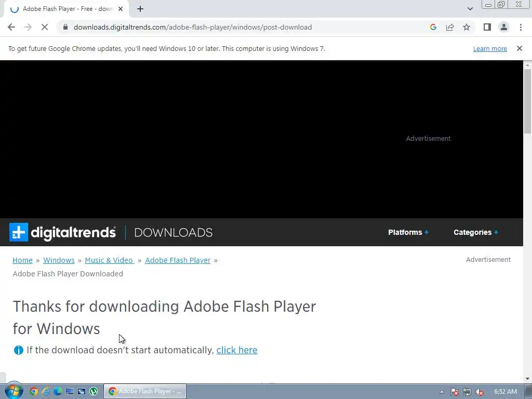Click the page vertical scrollbar thumb

click(x=527, y=101)
